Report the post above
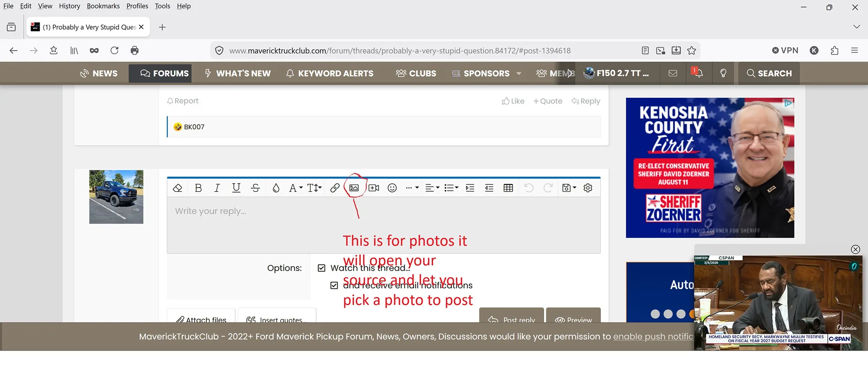The width and height of the screenshot is (868, 378). pyautogui.click(x=183, y=101)
